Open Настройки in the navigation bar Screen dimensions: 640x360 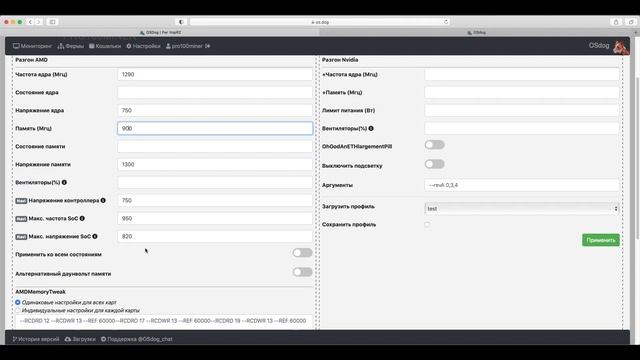click(x=143, y=46)
